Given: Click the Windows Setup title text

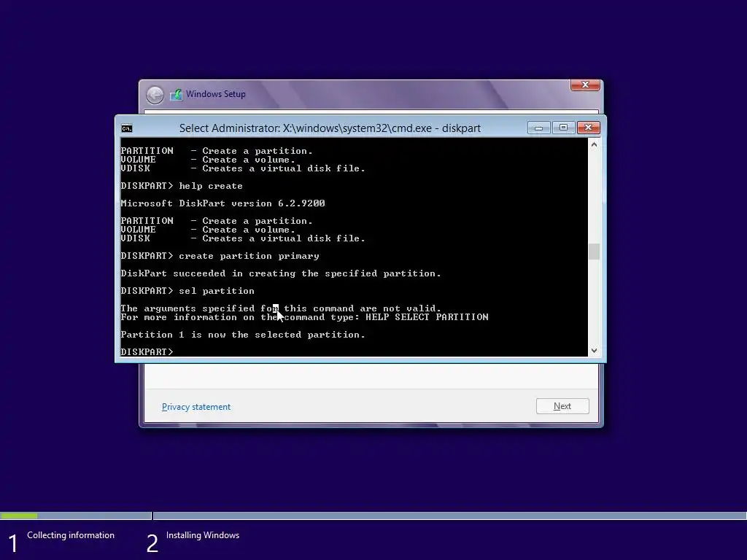Looking at the screenshot, I should pyautogui.click(x=216, y=94).
